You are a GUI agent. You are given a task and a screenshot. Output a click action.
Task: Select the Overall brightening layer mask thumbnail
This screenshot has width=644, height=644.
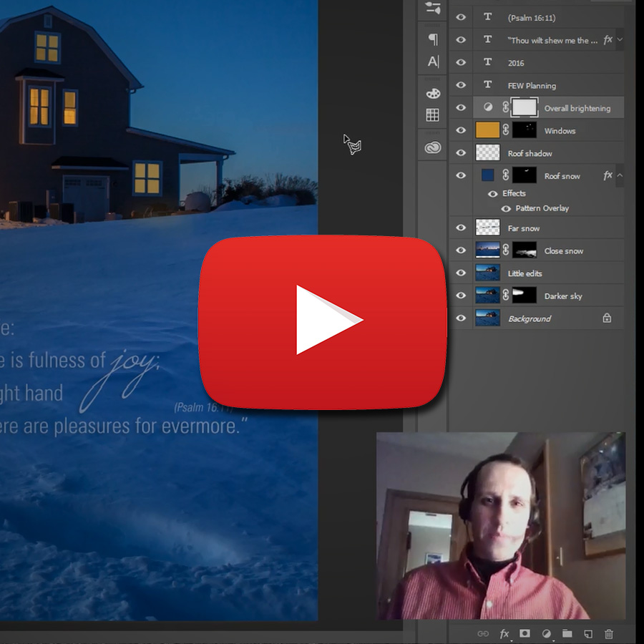(525, 107)
